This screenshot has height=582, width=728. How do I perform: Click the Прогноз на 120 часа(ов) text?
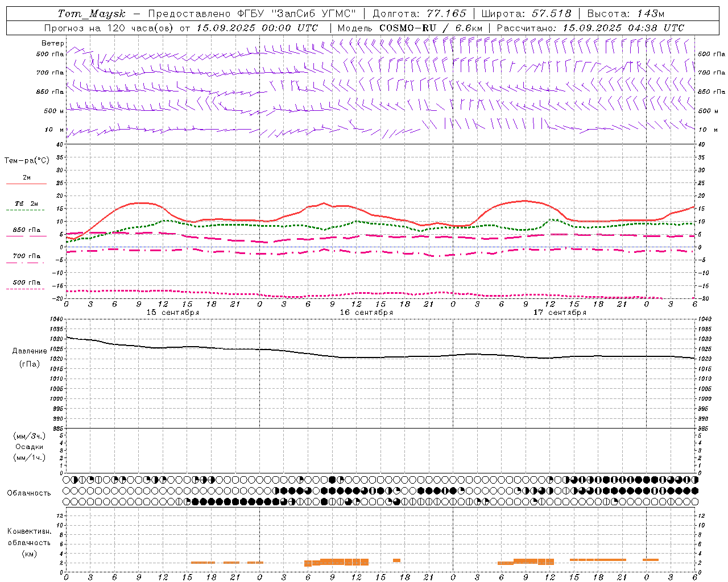109,28
